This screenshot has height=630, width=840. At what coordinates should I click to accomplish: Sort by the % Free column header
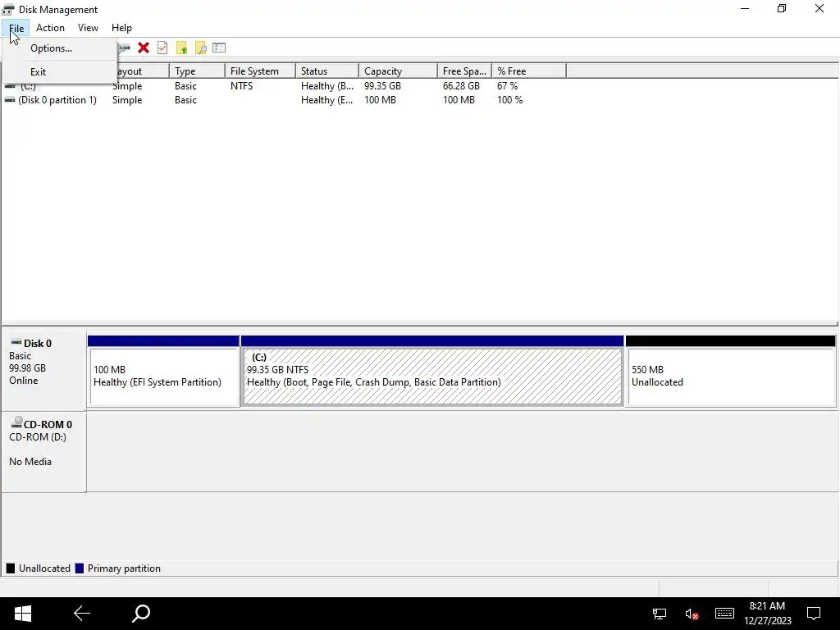(529, 71)
